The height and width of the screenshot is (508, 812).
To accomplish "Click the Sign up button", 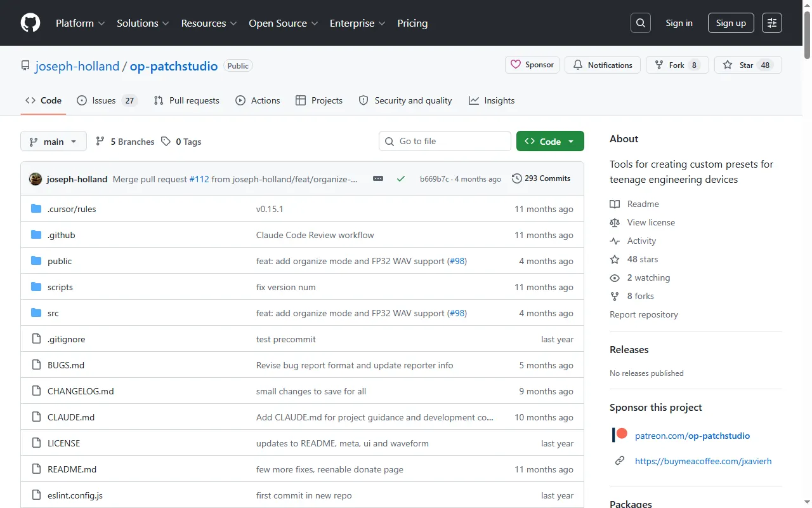I will (x=731, y=23).
